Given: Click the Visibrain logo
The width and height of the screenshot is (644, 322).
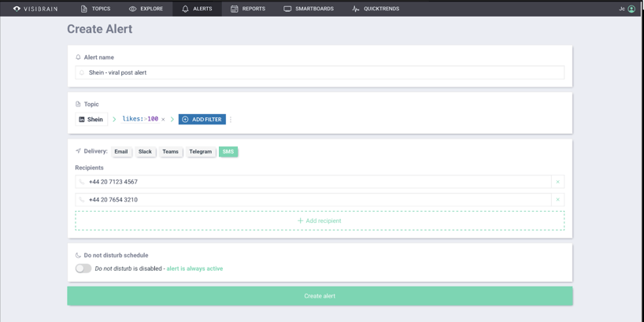Looking at the screenshot, I should tap(35, 9).
